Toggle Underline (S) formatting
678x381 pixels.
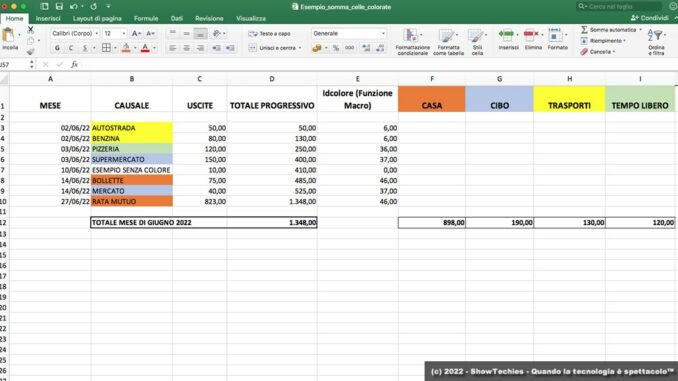pyautogui.click(x=85, y=48)
